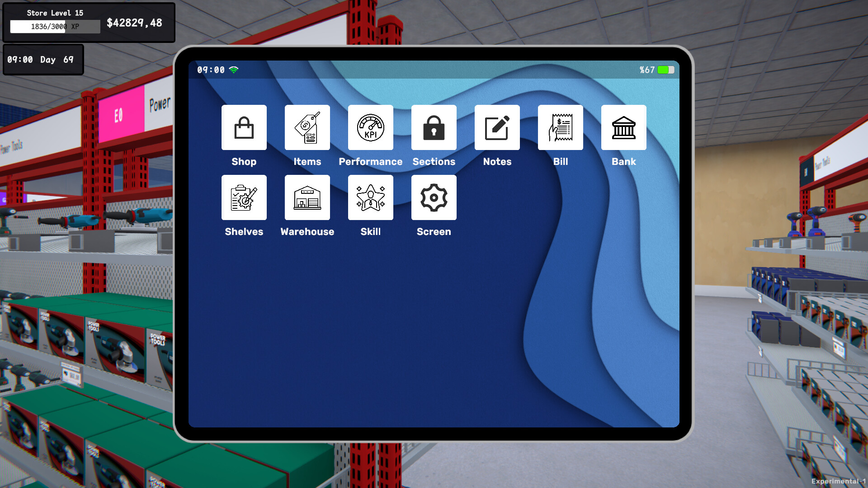Click the Store Level 15 label
The height and width of the screenshot is (488, 868).
(x=55, y=13)
